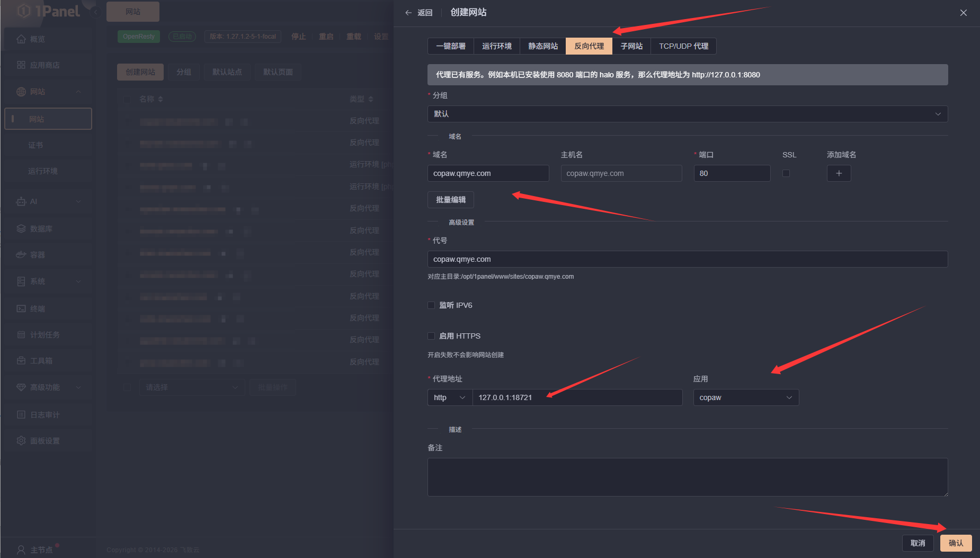
Task: Click the 备注 remarks text area
Action: click(x=687, y=477)
